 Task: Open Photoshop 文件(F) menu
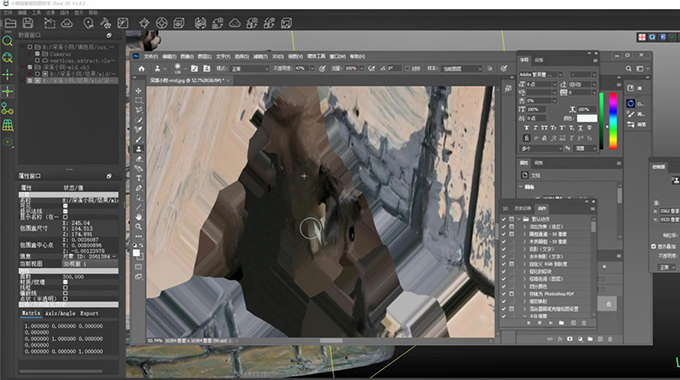coord(151,56)
